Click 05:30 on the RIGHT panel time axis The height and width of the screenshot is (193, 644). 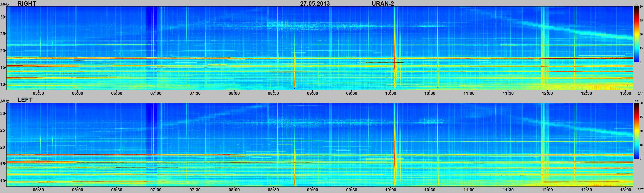tap(39, 93)
